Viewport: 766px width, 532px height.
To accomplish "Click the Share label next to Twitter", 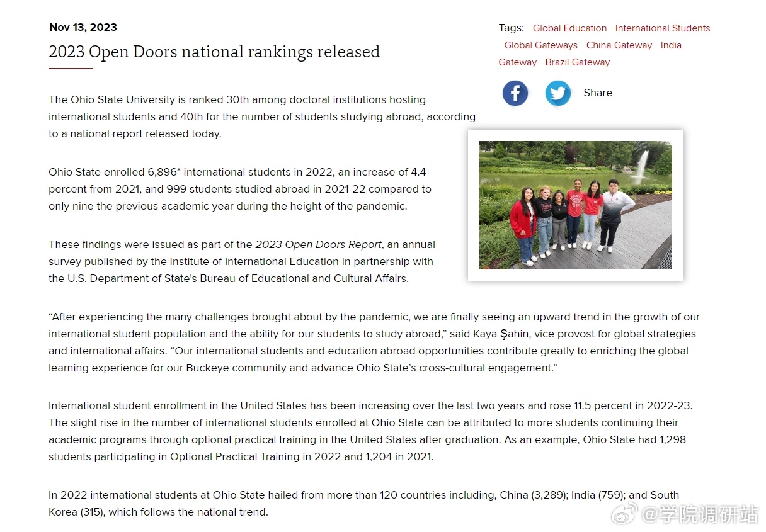I will pyautogui.click(x=598, y=93).
